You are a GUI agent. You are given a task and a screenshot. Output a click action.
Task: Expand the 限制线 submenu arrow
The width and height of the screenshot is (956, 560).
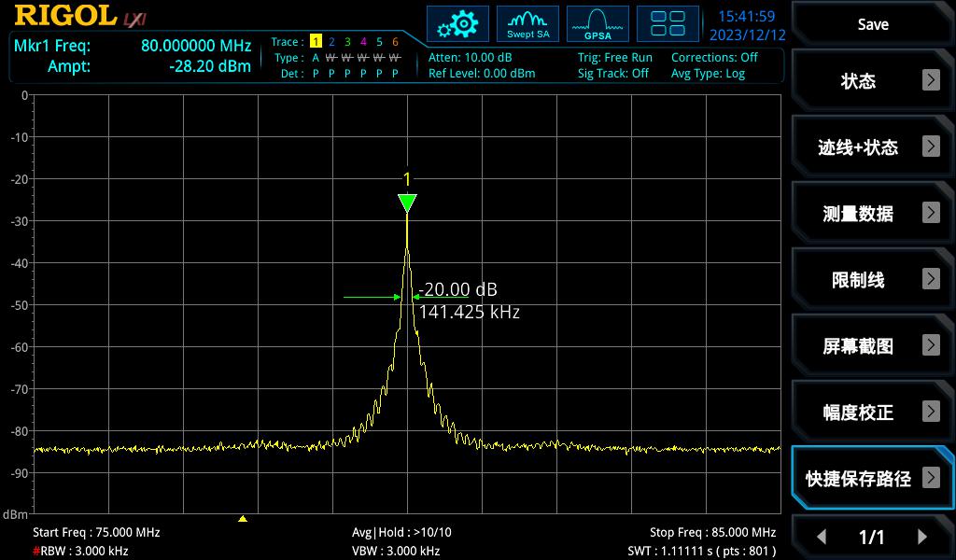(930, 279)
